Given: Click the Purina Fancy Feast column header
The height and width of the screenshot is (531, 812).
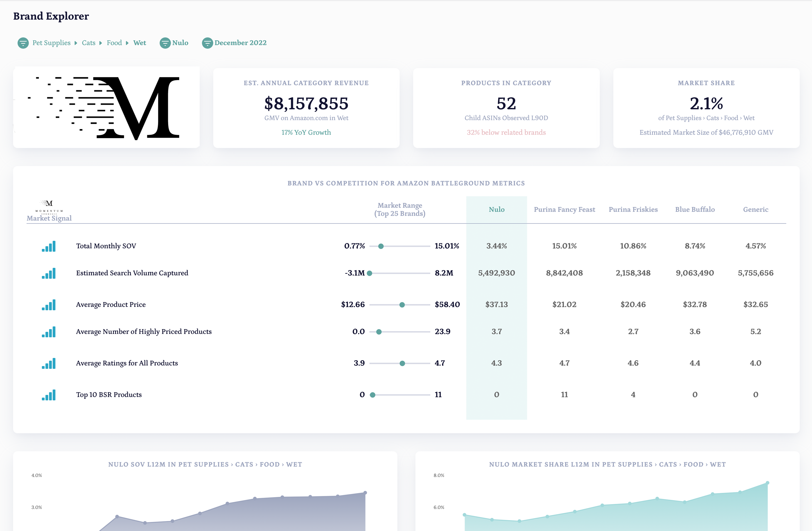Looking at the screenshot, I should click(x=564, y=209).
